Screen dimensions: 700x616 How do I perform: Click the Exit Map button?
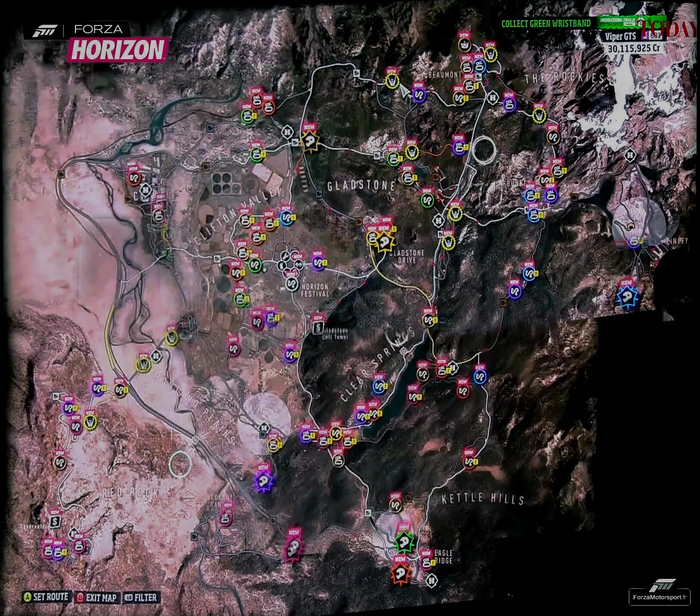97,597
